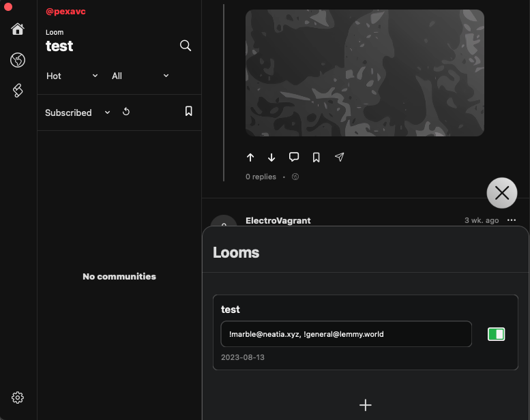Click the Looms panel heading
Screen dimensions: 530x420
(x=236, y=253)
